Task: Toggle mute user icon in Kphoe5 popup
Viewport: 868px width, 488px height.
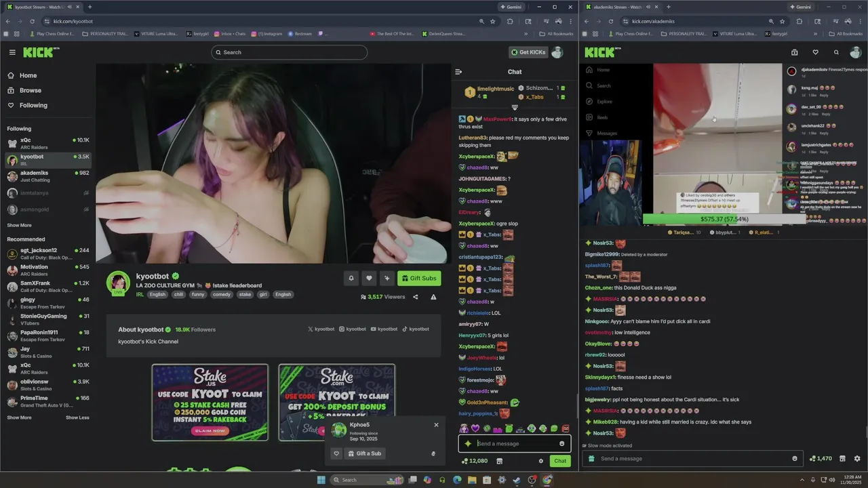Action: 433,453
